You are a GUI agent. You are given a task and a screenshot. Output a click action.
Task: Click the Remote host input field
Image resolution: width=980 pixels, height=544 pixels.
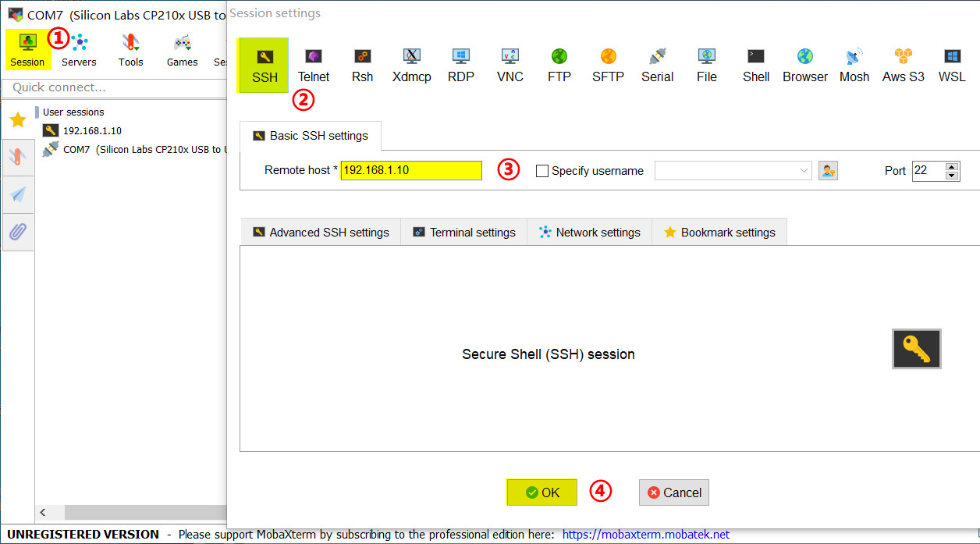tap(411, 170)
